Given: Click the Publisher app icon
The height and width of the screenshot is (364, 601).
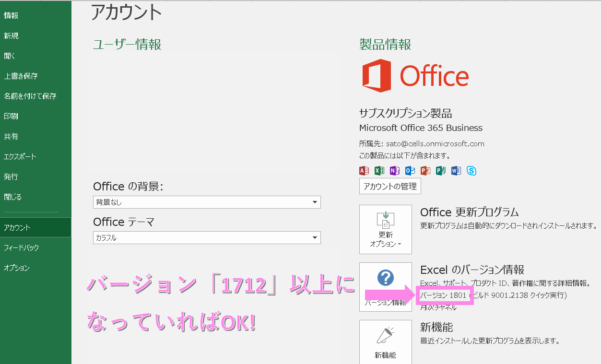Looking at the screenshot, I should tap(440, 171).
